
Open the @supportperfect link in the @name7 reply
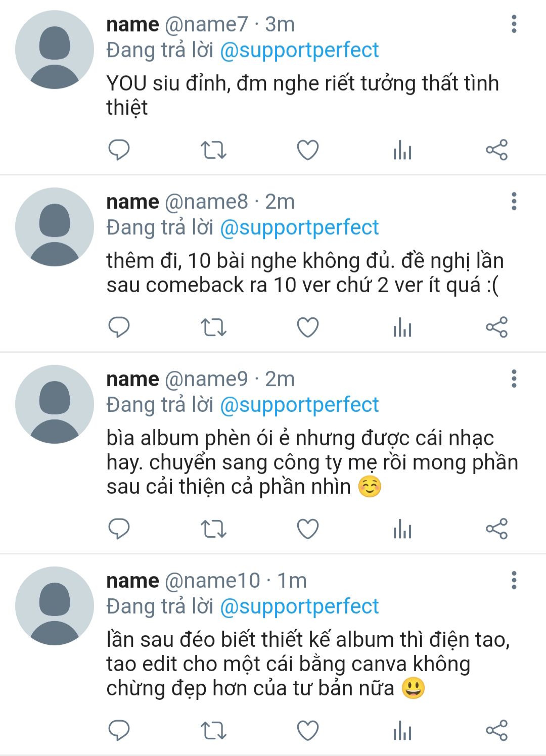click(x=299, y=50)
